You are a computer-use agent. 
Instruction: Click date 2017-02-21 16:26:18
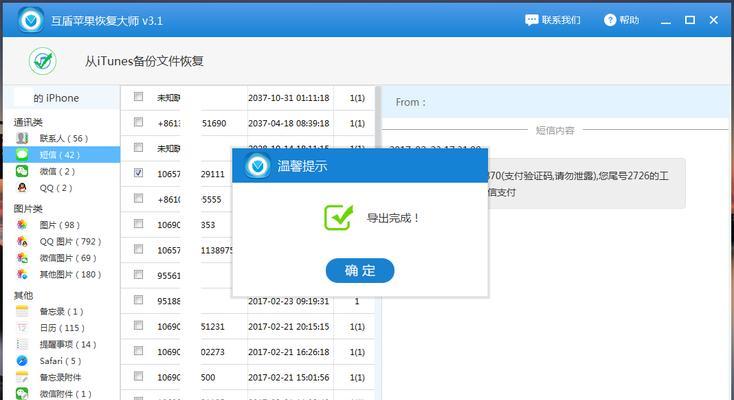click(288, 352)
